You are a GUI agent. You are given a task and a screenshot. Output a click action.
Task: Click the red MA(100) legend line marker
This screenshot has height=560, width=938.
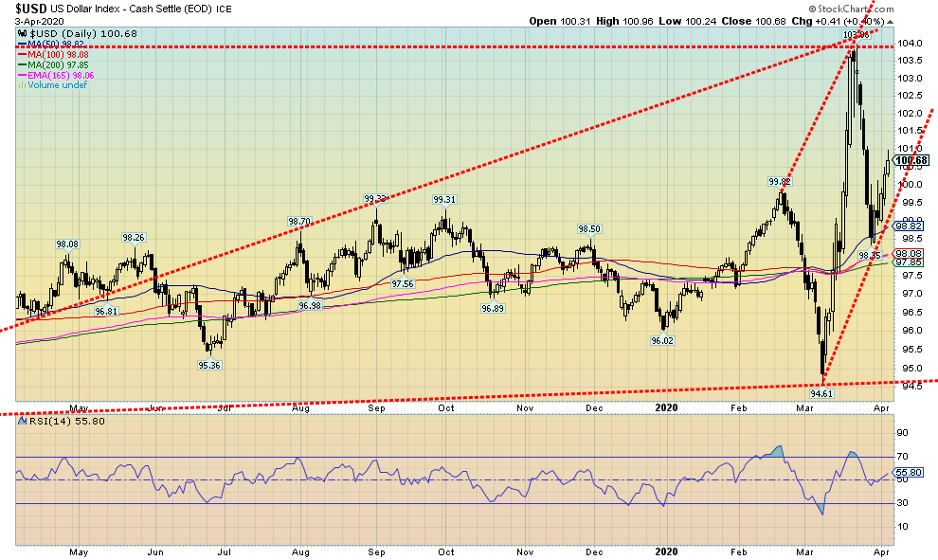pyautogui.click(x=21, y=56)
